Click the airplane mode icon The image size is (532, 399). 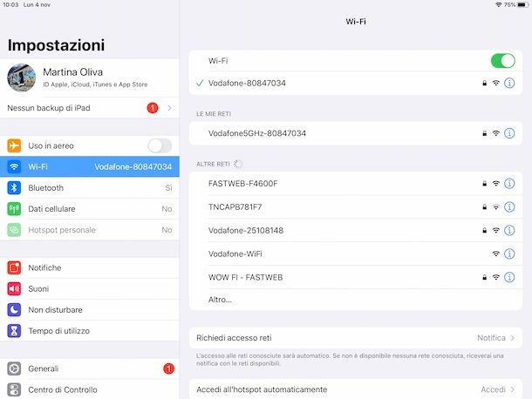[14, 145]
